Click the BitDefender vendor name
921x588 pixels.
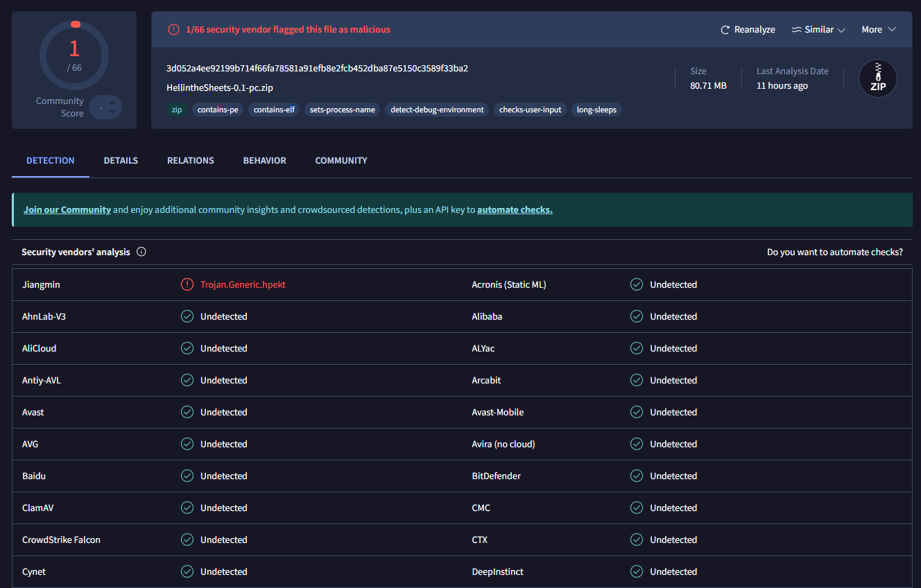497,476
